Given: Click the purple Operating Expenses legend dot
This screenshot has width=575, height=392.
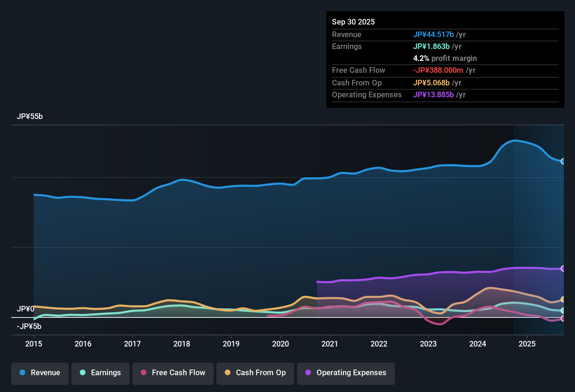Looking at the screenshot, I should (x=308, y=373).
